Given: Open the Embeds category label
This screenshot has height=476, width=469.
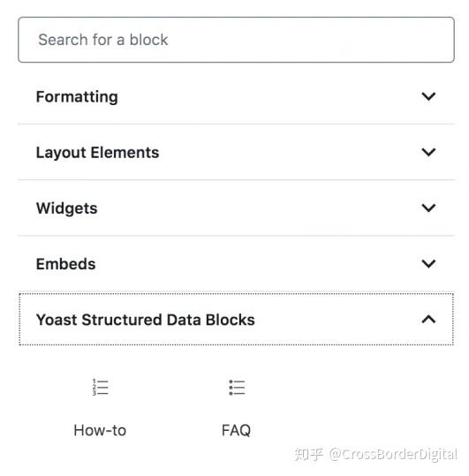Looking at the screenshot, I should (66, 264).
